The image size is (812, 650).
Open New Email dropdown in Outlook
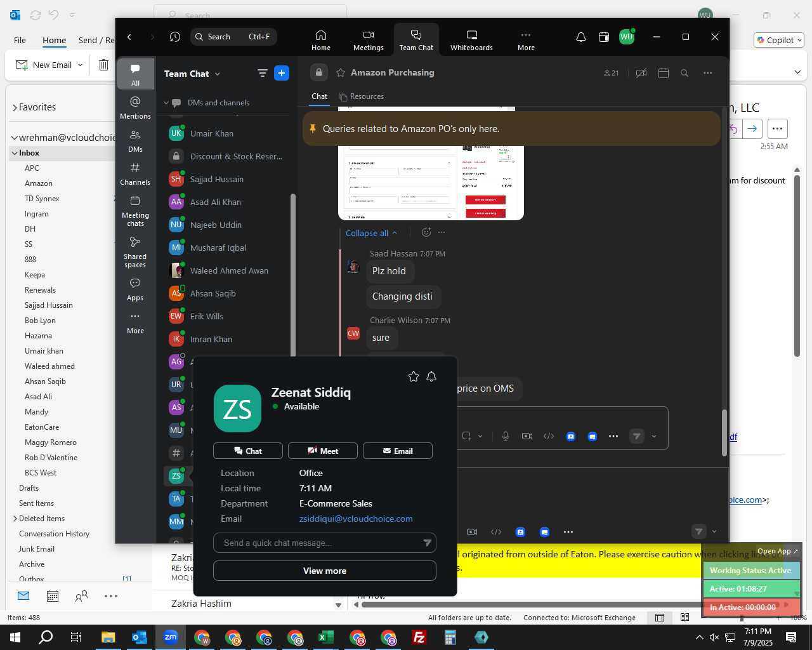pos(80,65)
